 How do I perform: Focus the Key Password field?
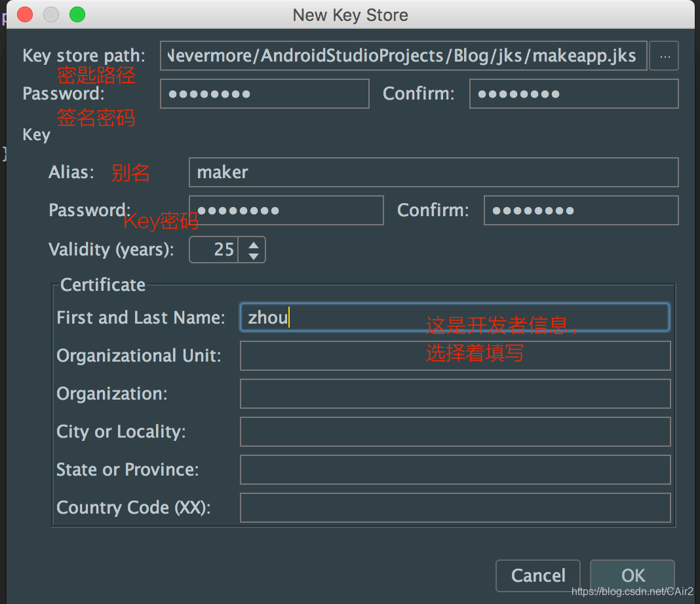pyautogui.click(x=286, y=210)
